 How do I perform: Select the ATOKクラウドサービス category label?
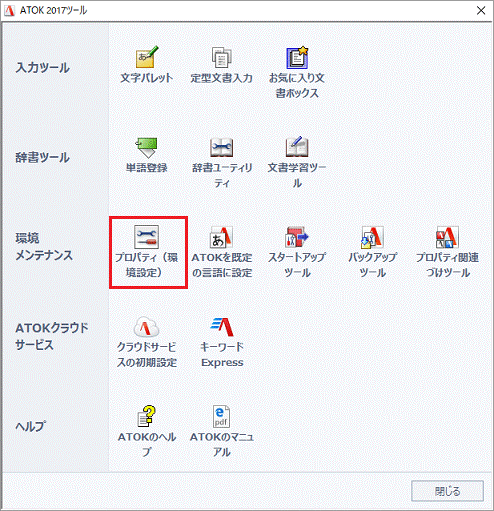(x=52, y=336)
